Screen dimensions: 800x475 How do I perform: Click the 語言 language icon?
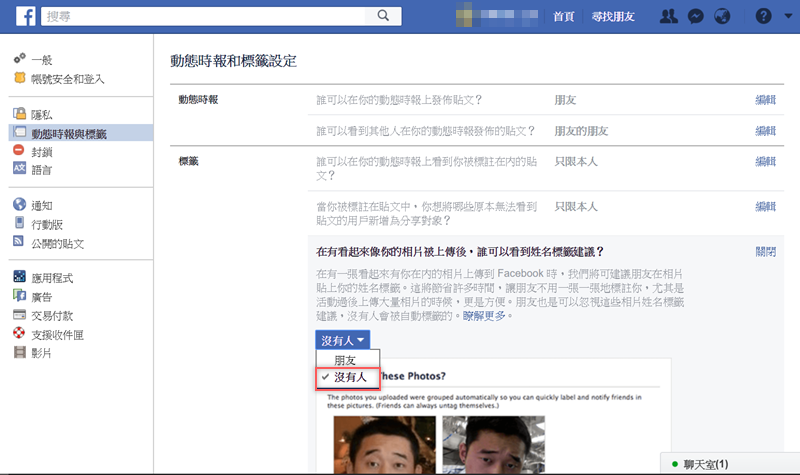click(19, 168)
